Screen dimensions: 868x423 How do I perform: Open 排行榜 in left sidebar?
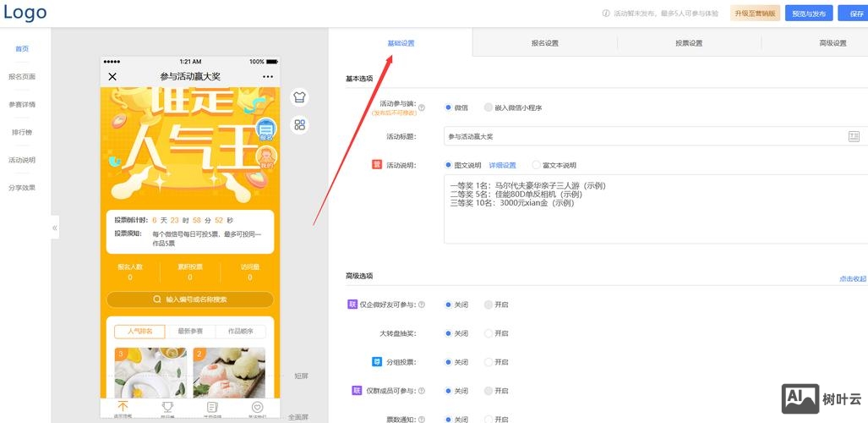pos(22,132)
